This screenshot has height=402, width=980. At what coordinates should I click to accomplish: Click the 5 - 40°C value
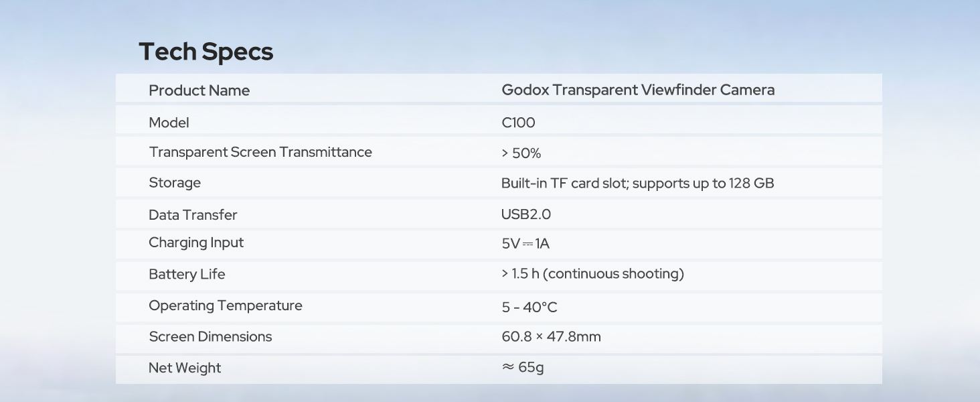click(529, 308)
